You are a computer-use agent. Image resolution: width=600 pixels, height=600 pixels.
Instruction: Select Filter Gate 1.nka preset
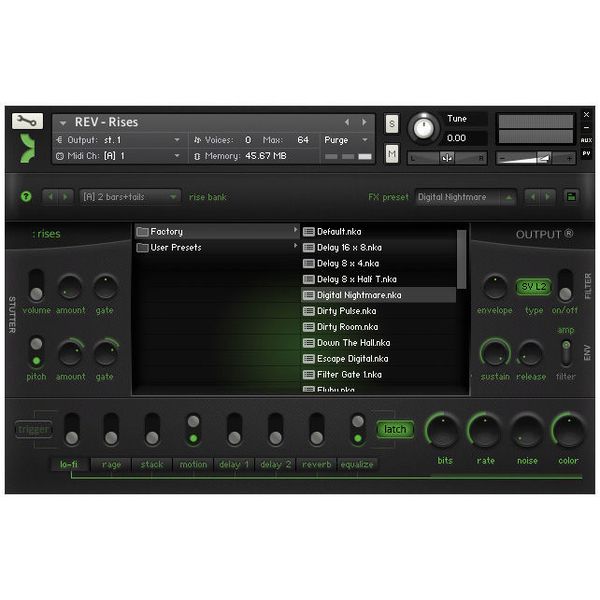pyautogui.click(x=379, y=375)
